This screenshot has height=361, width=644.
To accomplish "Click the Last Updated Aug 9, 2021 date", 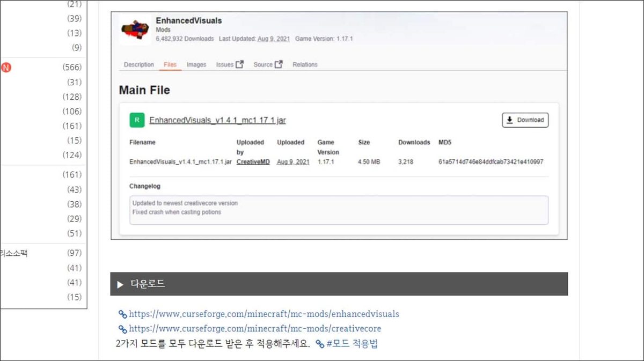I will (x=273, y=39).
